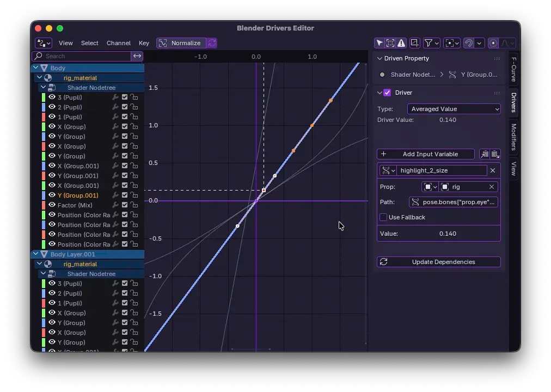Click the green color swatch next to X (Group)
The width and height of the screenshot is (551, 392).
(43, 126)
